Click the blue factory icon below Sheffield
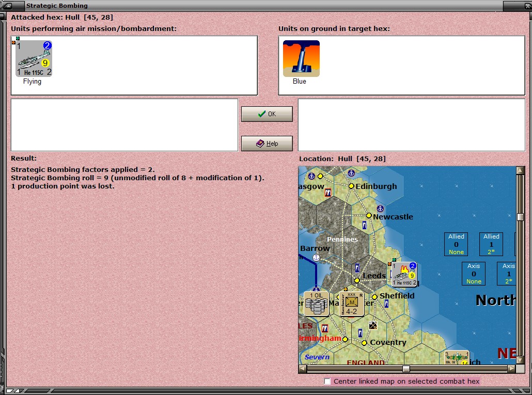 pos(386,304)
